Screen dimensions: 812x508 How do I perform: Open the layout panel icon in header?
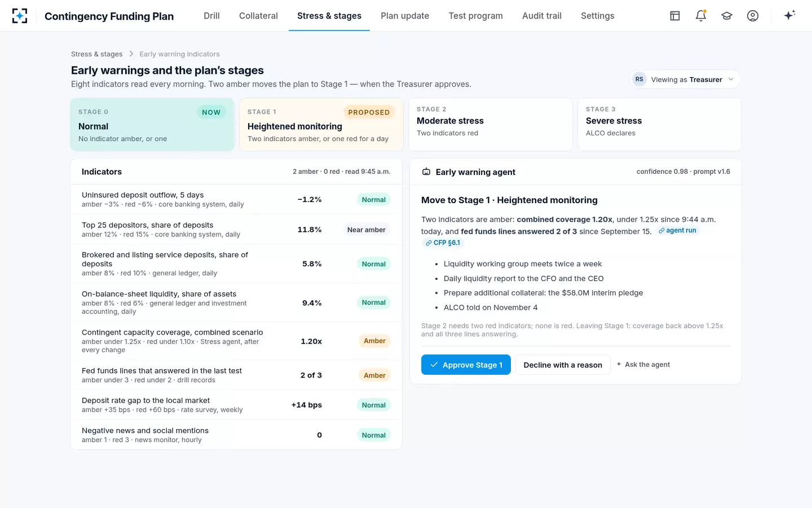(x=675, y=16)
